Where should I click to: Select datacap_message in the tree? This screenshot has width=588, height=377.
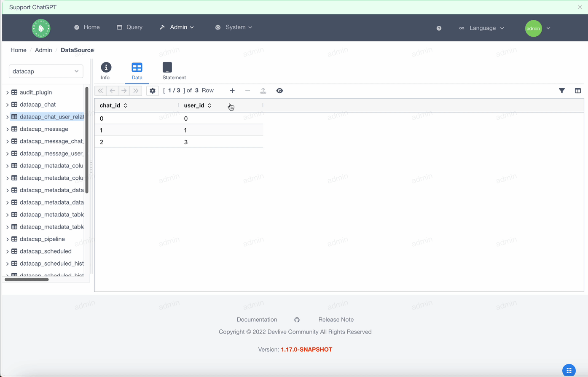[44, 129]
